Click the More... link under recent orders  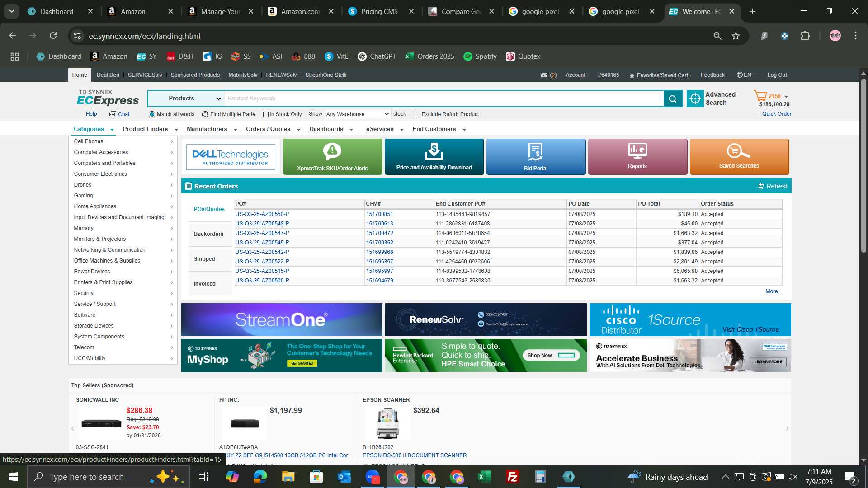[x=774, y=291]
